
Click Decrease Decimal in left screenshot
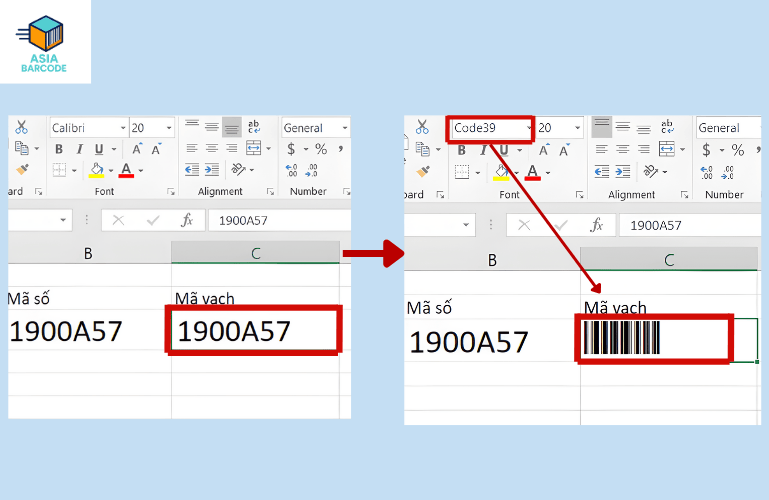[311, 170]
